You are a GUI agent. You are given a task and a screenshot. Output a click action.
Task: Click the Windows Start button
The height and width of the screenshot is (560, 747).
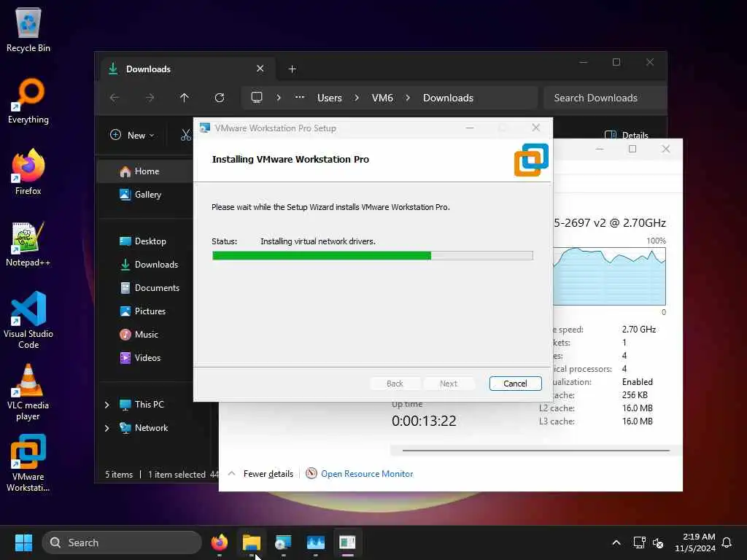click(x=23, y=542)
